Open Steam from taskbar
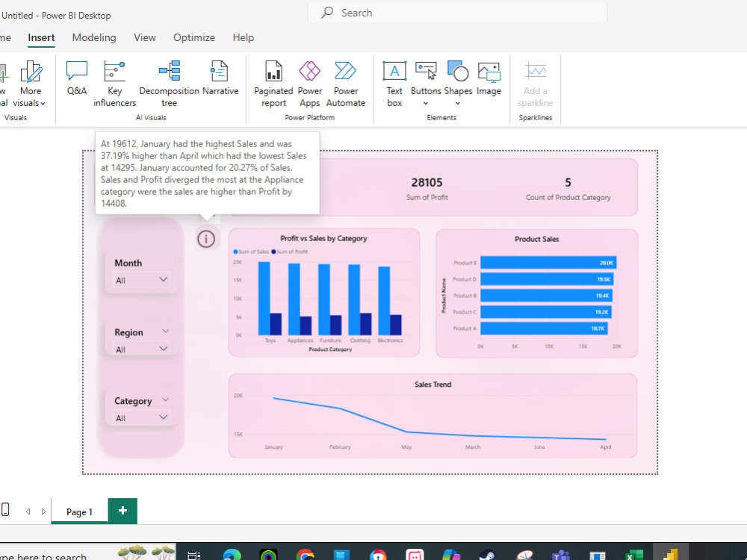 [x=488, y=555]
